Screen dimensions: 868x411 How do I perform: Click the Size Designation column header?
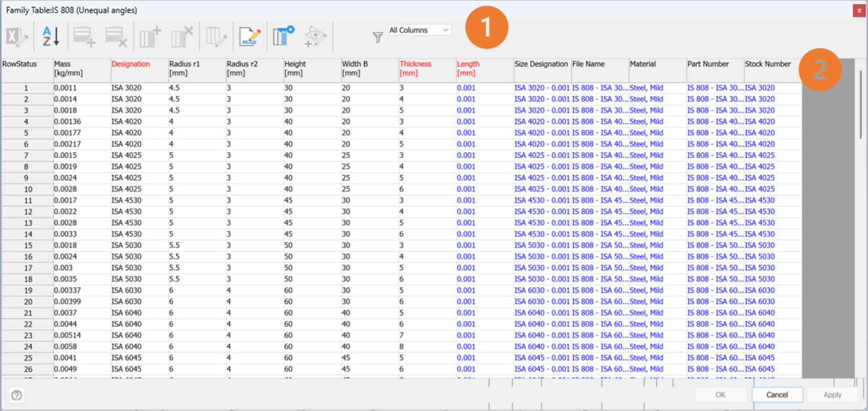tap(542, 70)
